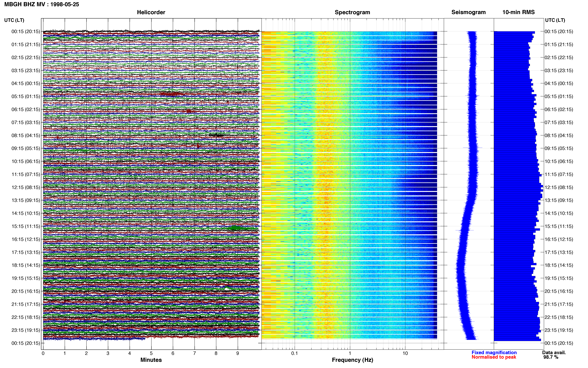Click the left '15:15 (11:15)' time label
588x368 pixels.
(x=26, y=226)
